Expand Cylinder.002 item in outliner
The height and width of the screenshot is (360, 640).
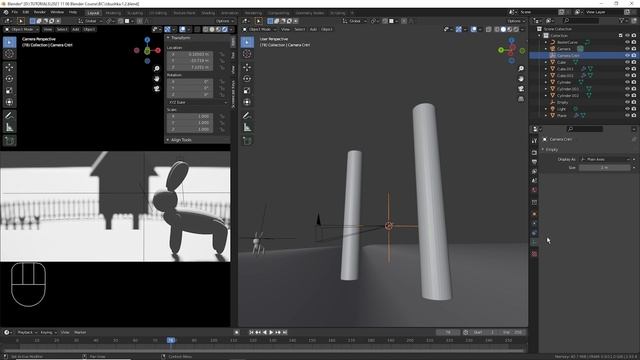point(546,96)
